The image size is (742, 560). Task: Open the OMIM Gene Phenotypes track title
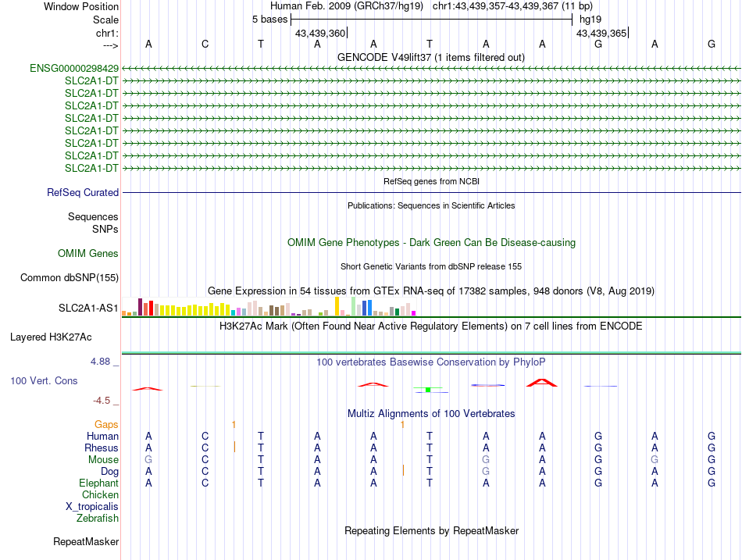pos(431,242)
